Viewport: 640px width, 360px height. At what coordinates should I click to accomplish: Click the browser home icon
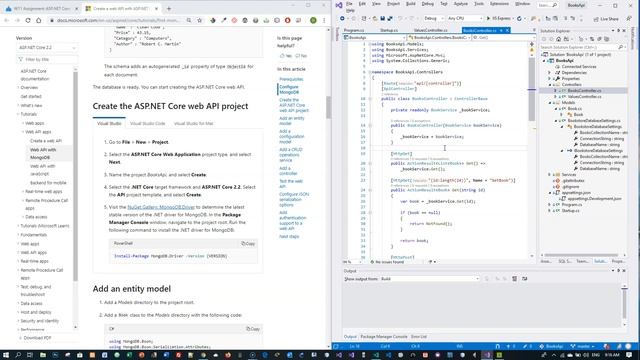(x=39, y=20)
